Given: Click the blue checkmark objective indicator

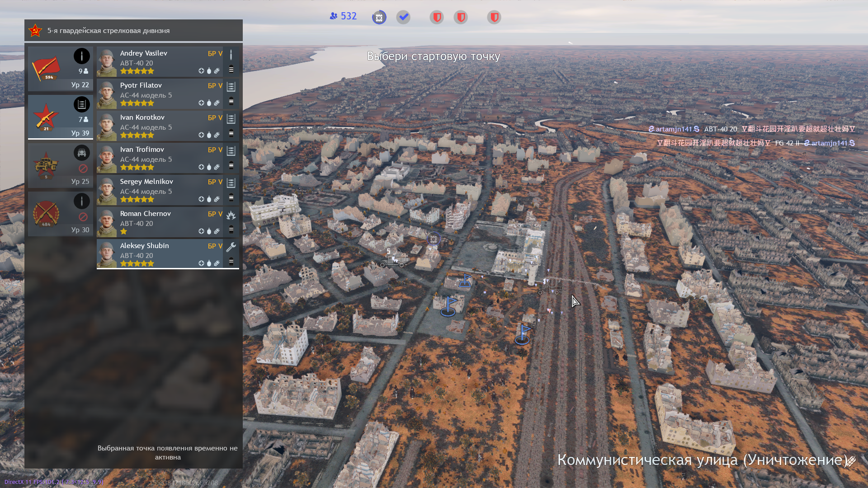Looking at the screenshot, I should click(403, 18).
